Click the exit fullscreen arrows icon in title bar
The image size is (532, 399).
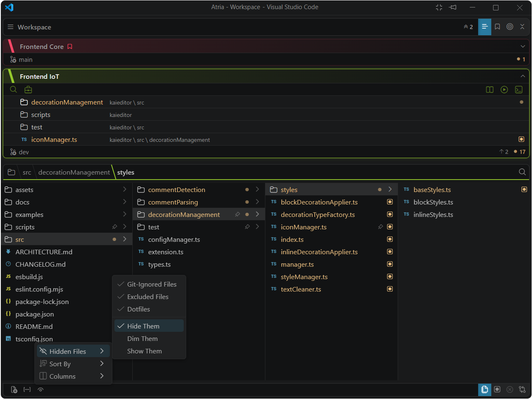[x=439, y=7]
